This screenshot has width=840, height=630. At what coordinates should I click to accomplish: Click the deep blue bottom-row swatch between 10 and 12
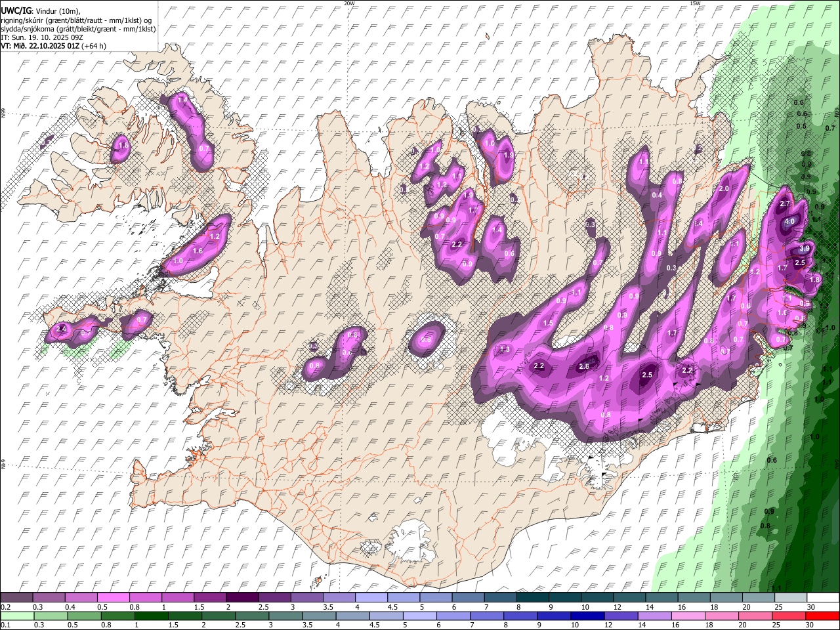point(588,616)
